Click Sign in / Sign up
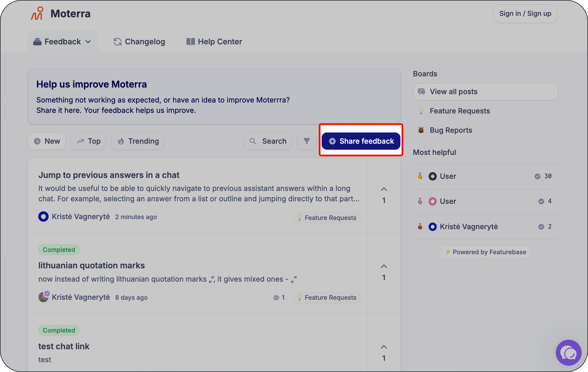588x372 pixels. 525,14
